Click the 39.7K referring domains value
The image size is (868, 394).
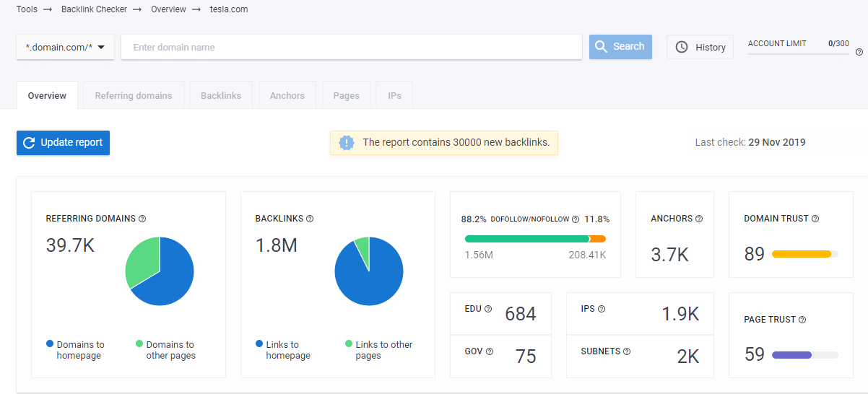[70, 245]
